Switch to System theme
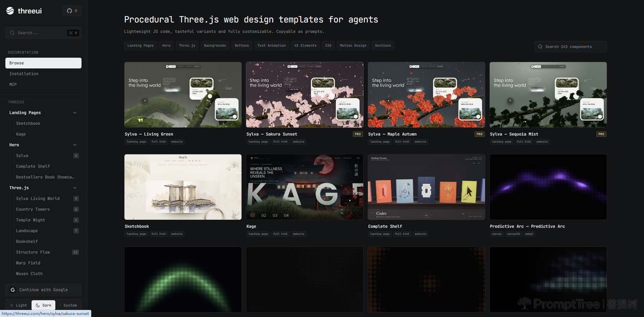This screenshot has height=317, width=644. tap(68, 305)
